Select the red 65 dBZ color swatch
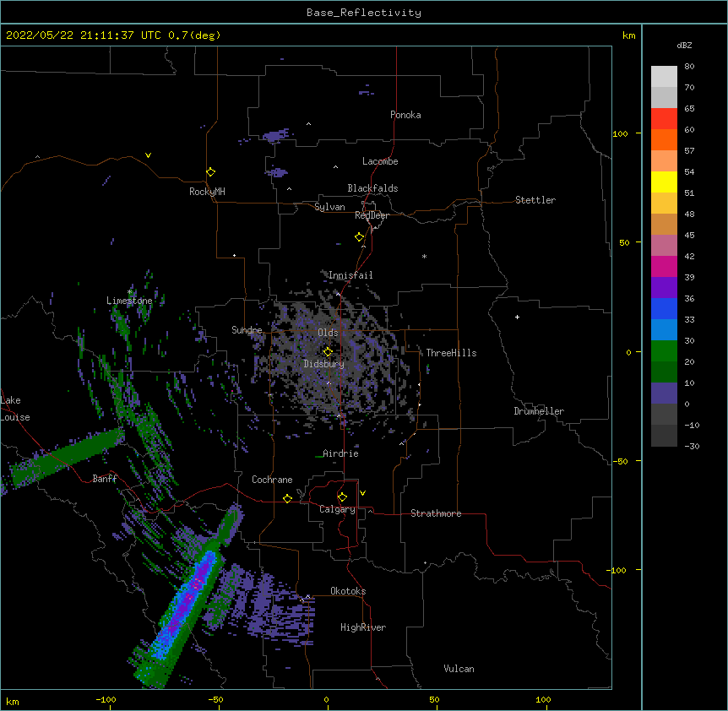This screenshot has height=711, width=728. click(x=664, y=118)
